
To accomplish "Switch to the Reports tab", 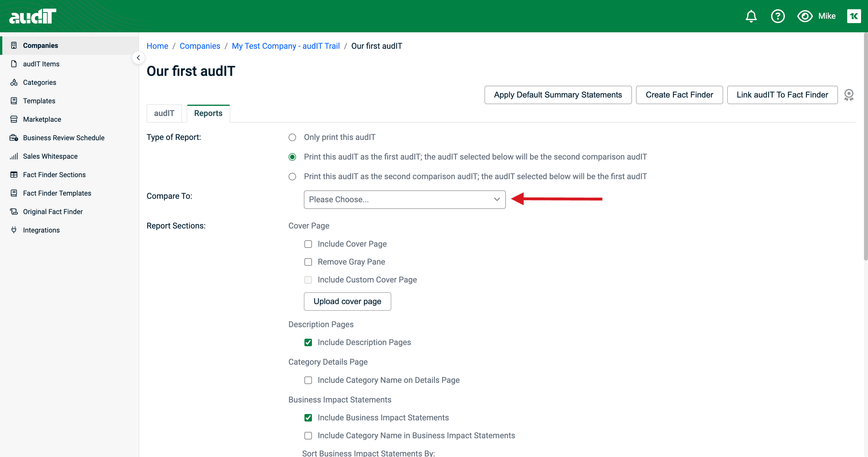I will (x=208, y=113).
